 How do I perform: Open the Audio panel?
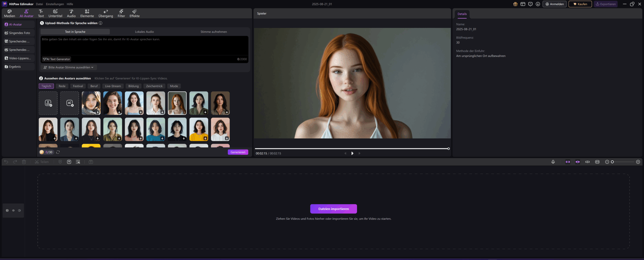(x=71, y=13)
